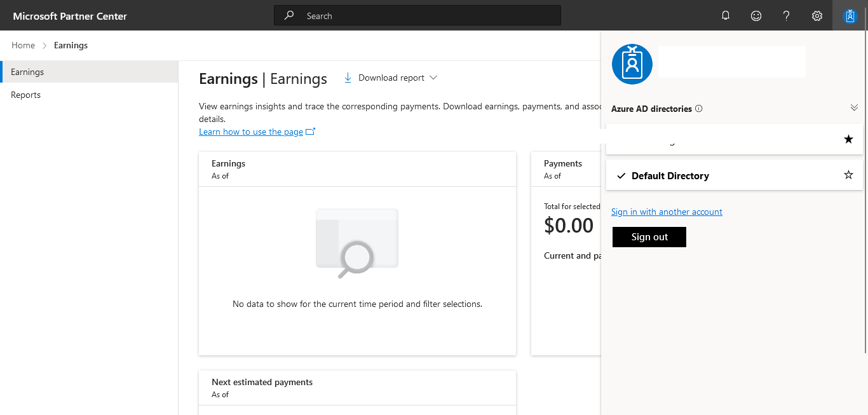868x415 pixels.
Task: Click the empty-state magnifier illustration
Action: point(357,243)
